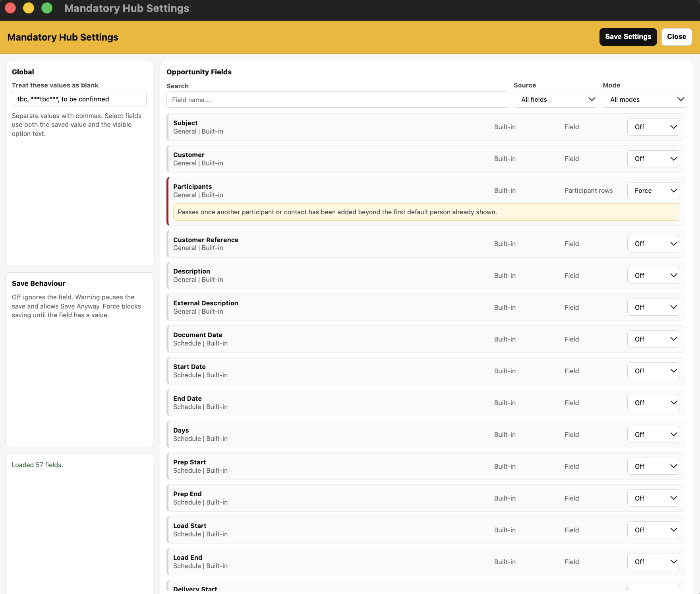
Task: Click Schedule | Built-in under Load End
Action: click(x=200, y=566)
